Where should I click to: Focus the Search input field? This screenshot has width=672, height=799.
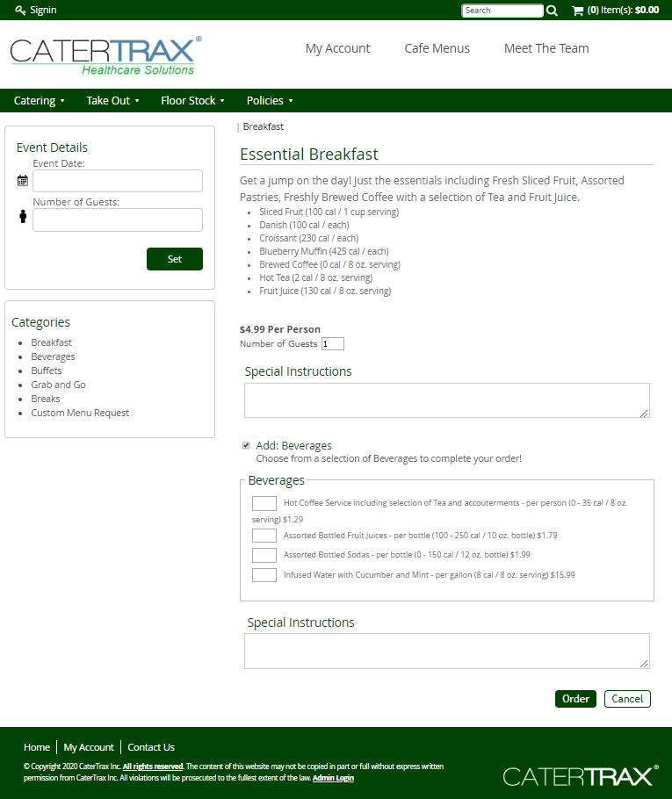point(502,11)
